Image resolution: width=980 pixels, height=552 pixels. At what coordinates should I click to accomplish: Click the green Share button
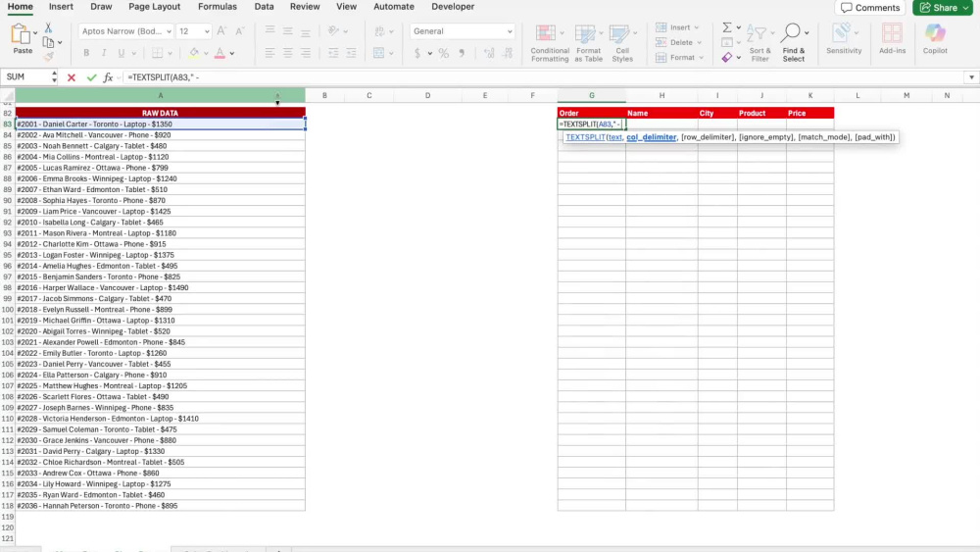943,8
